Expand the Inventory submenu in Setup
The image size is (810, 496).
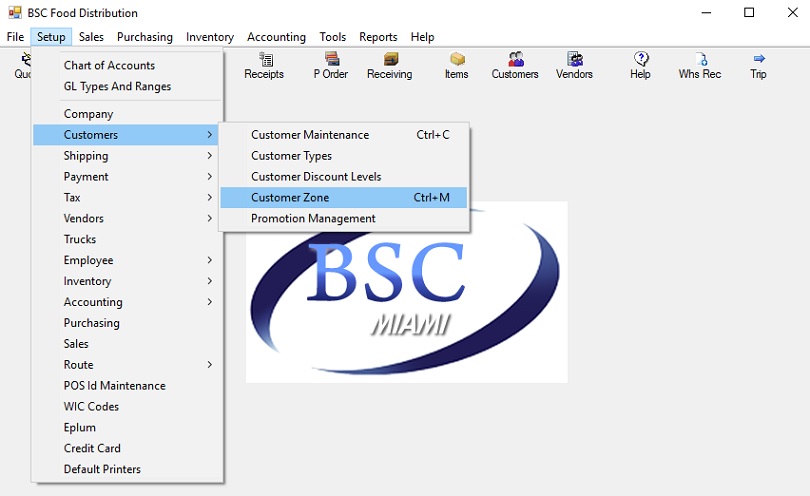click(x=128, y=281)
